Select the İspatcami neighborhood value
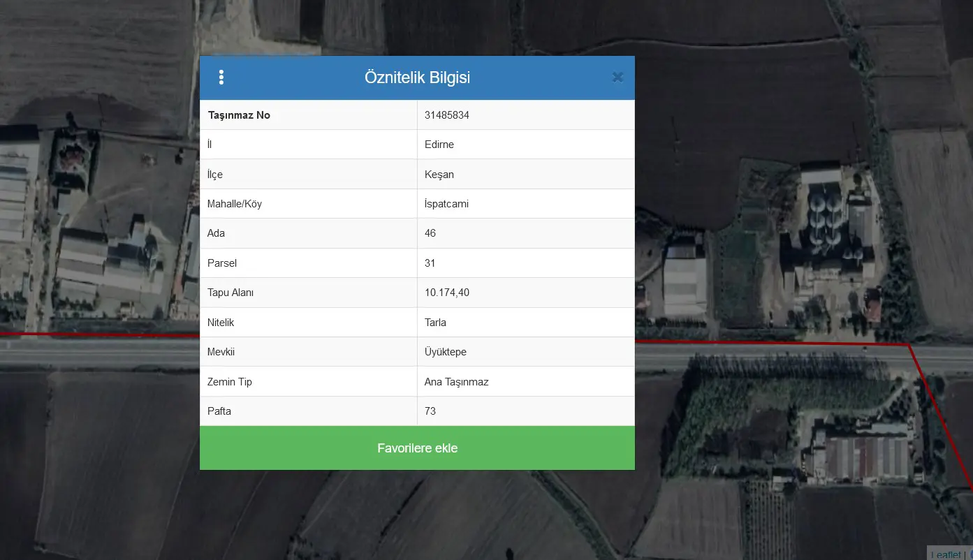The height and width of the screenshot is (560, 973). [446, 204]
